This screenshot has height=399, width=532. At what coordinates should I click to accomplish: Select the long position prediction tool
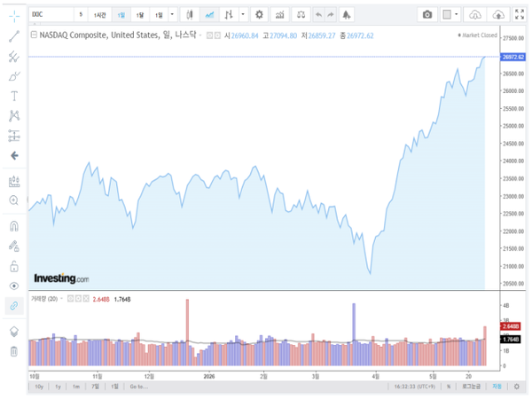coord(14,136)
